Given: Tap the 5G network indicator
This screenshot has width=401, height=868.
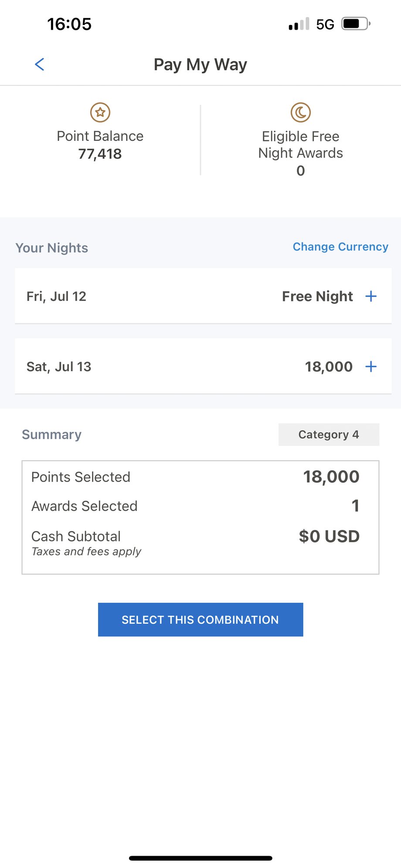Looking at the screenshot, I should (x=325, y=24).
